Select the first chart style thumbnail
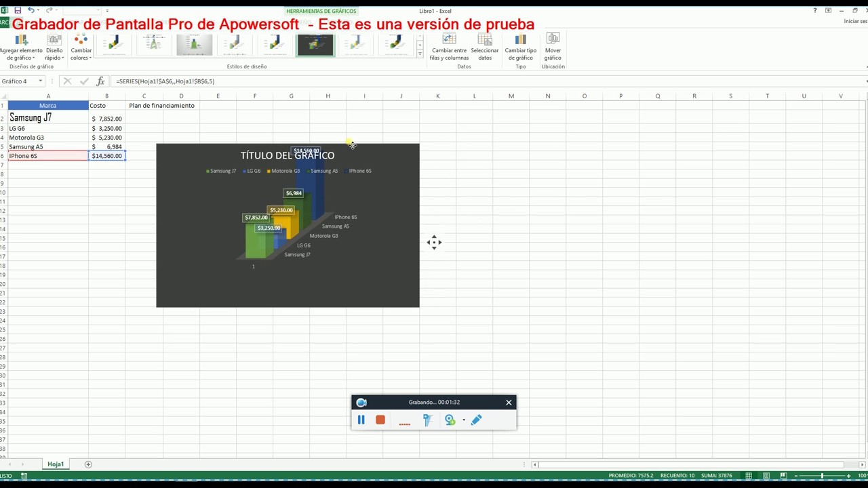 point(113,45)
